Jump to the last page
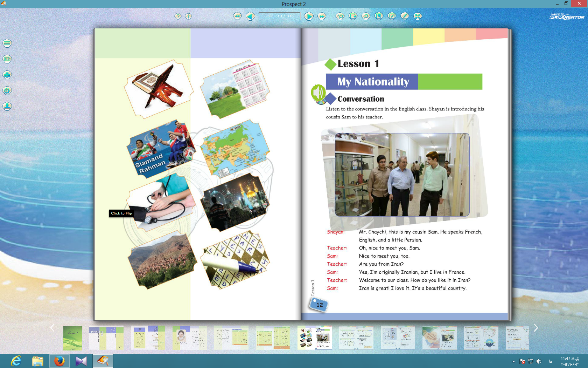 coord(322,16)
